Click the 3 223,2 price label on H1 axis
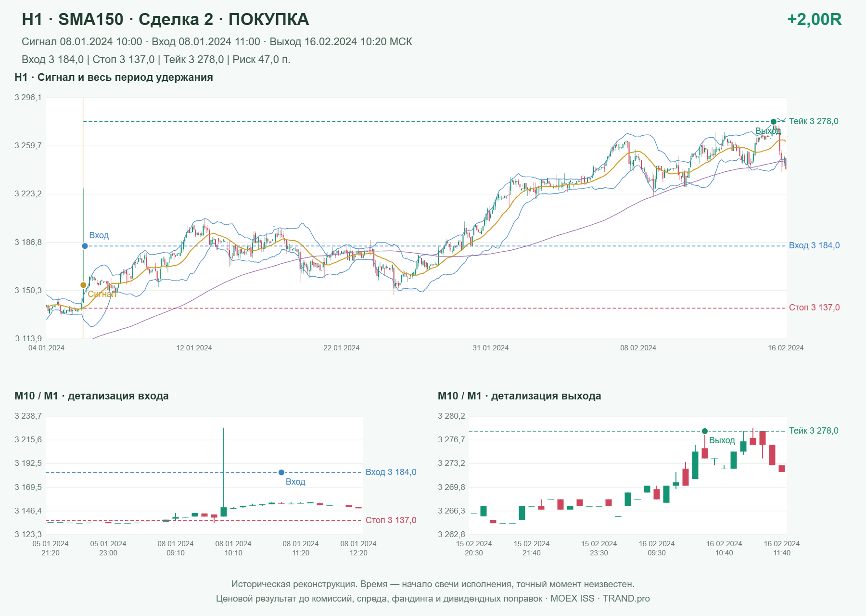 coord(28,194)
